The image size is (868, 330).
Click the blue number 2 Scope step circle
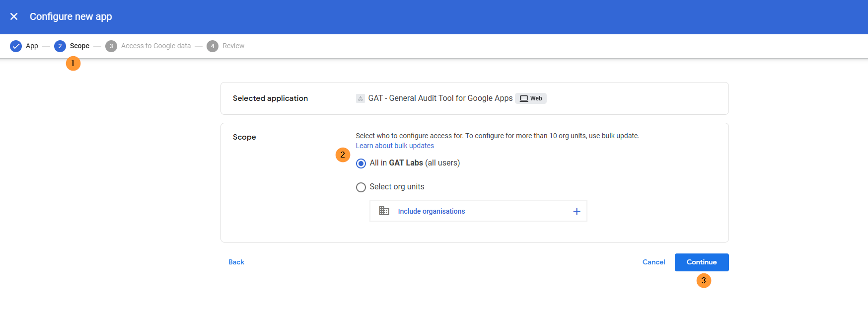pyautogui.click(x=60, y=46)
